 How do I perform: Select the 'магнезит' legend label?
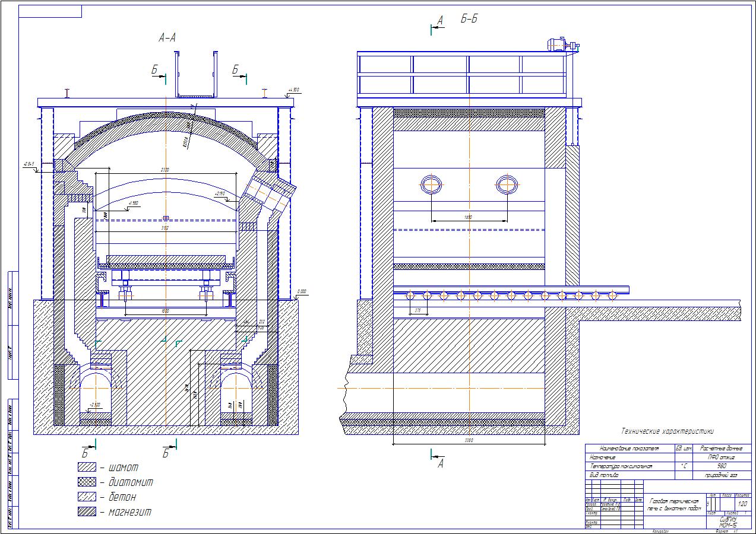coord(129,511)
